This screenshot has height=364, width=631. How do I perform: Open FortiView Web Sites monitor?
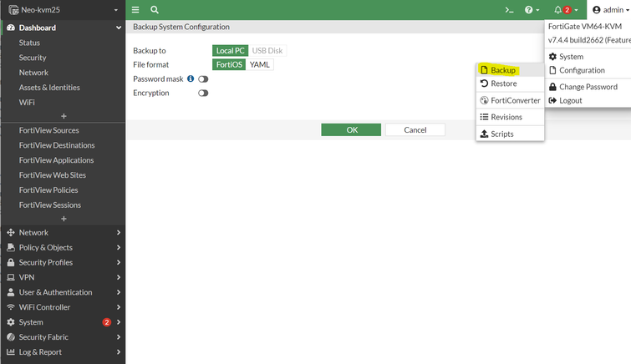click(x=53, y=175)
